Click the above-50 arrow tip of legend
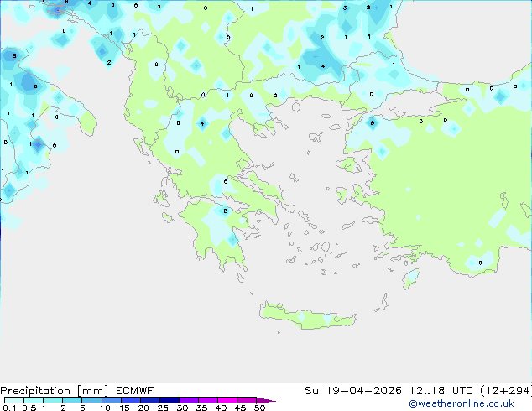 (x=266, y=400)
